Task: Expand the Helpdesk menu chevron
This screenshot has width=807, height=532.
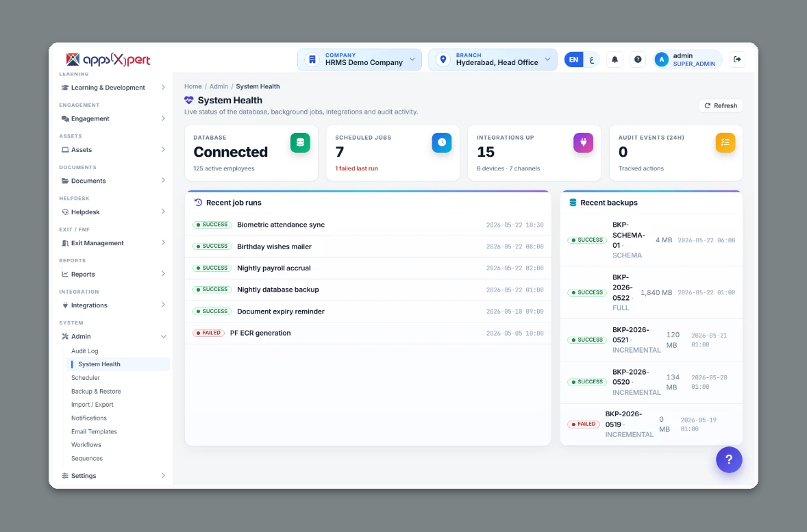Action: coord(163,212)
